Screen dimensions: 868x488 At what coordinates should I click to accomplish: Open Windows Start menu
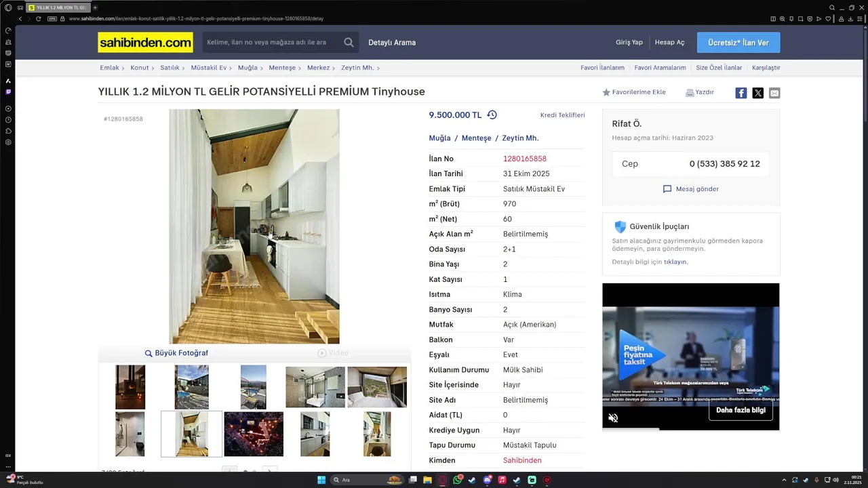click(x=321, y=480)
